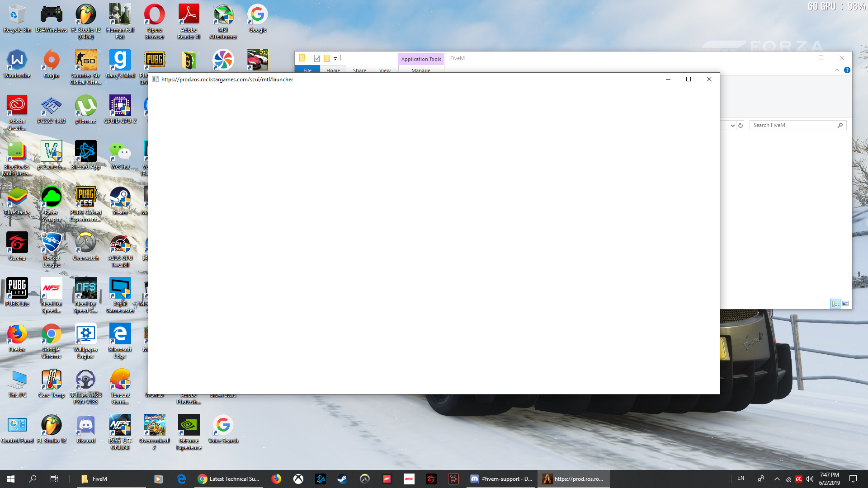Open the File menu in Explorer
Screen dimensions: 868x488
pyautogui.click(x=307, y=70)
